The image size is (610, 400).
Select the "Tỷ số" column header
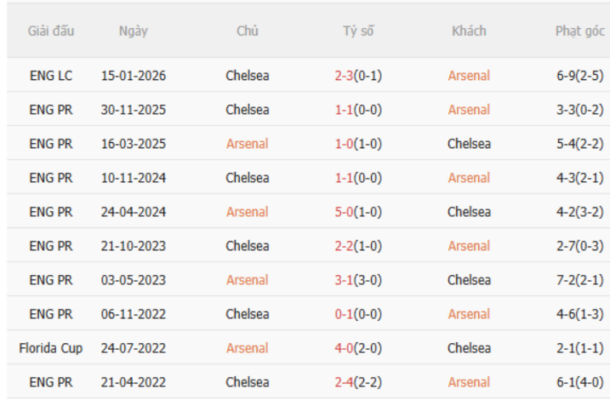[x=357, y=31]
